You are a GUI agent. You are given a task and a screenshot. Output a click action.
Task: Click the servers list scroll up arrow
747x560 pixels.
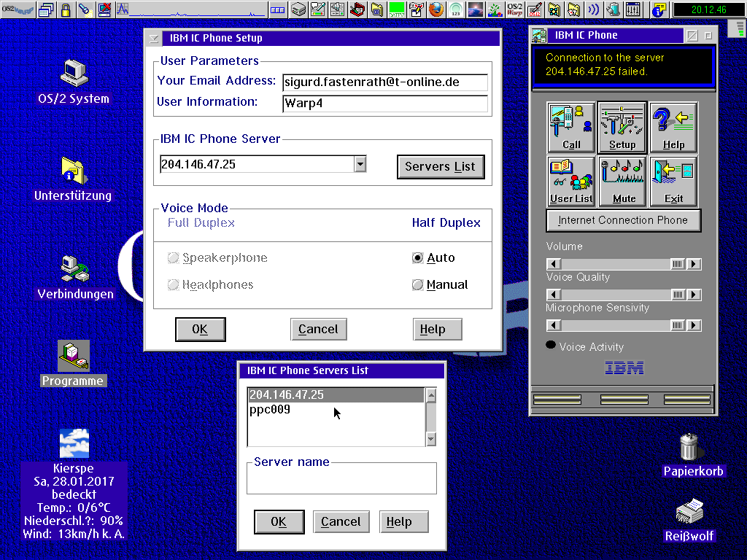point(430,395)
